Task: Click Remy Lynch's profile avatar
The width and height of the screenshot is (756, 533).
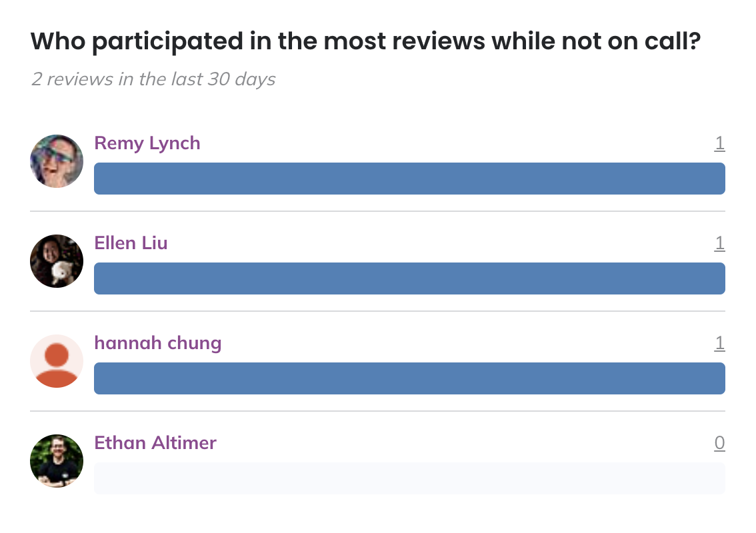Action: (57, 161)
